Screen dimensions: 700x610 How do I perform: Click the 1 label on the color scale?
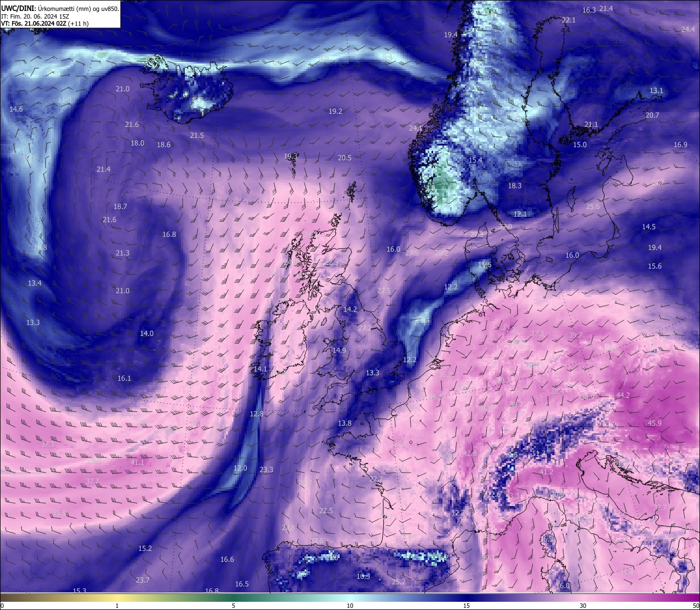tap(117, 606)
